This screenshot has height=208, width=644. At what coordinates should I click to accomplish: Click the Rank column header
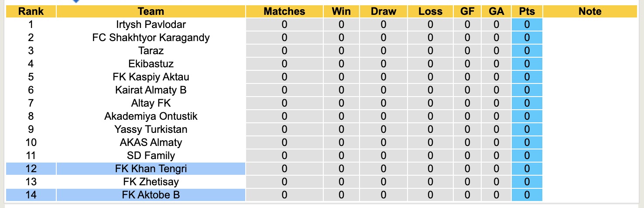pyautogui.click(x=31, y=12)
